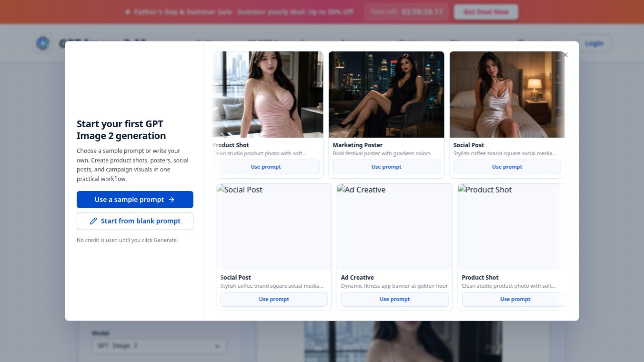The height and width of the screenshot is (362, 644).
Task: Use prompt on the Ad Creative card
Action: click(394, 299)
